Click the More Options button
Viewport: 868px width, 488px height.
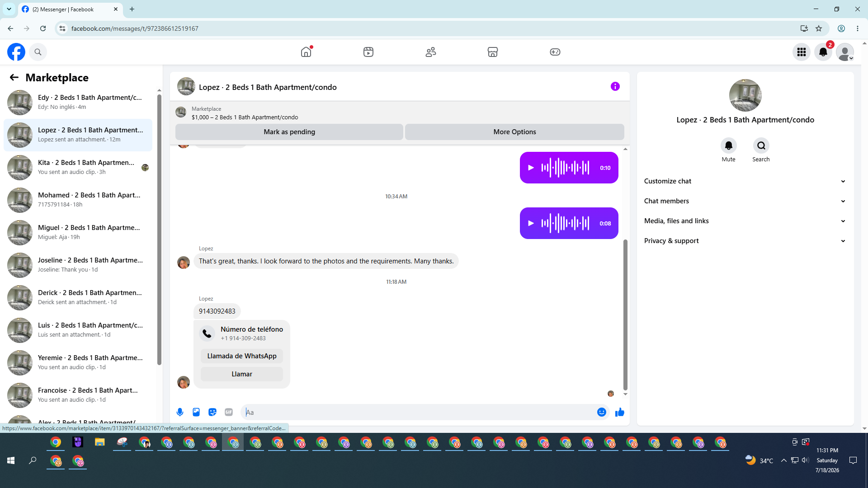click(514, 132)
